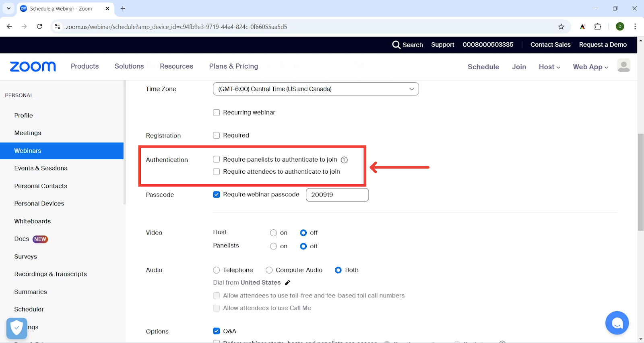Open the Time Zone dropdown
The height and width of the screenshot is (343, 644).
[x=316, y=89]
